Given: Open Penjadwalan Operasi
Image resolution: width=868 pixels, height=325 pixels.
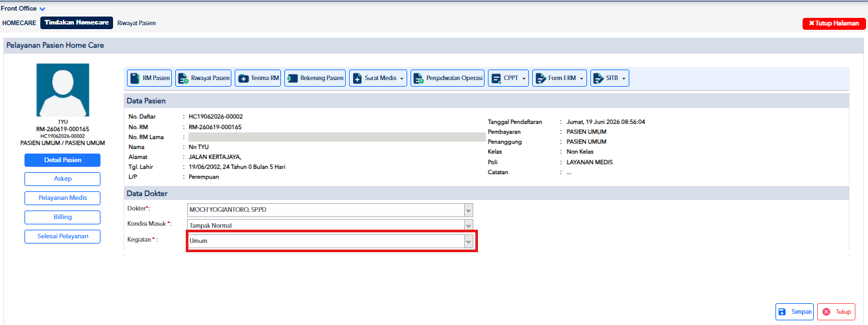Looking at the screenshot, I should (448, 78).
